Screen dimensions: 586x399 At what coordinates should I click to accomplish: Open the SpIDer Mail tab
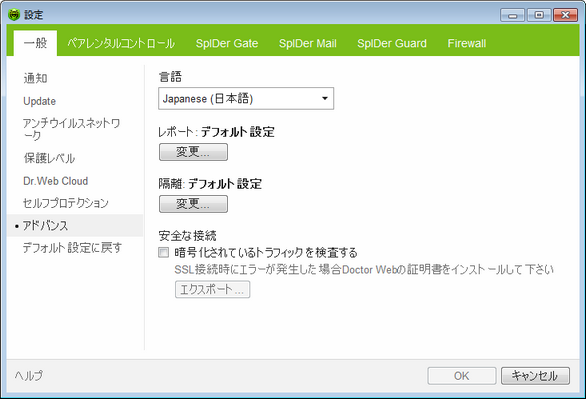tap(308, 43)
